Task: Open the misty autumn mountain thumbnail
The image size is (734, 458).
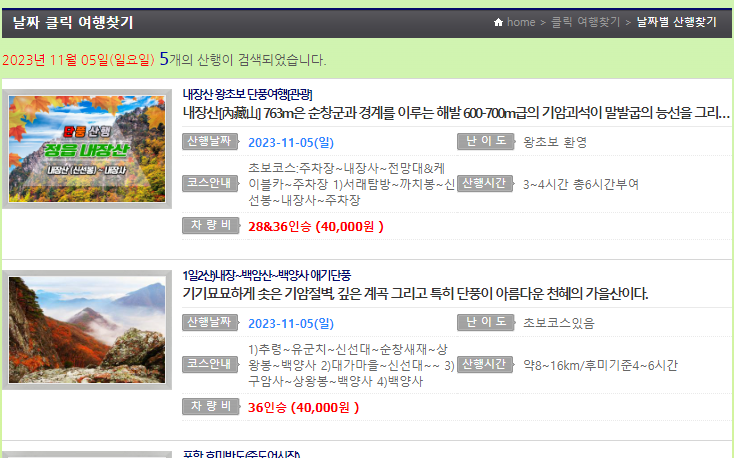Action: [x=87, y=330]
